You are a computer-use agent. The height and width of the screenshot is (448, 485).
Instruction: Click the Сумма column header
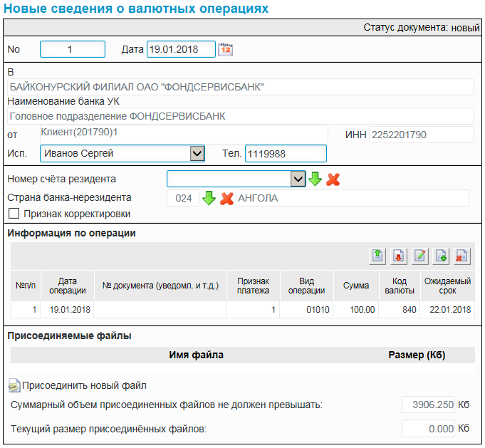(355, 286)
